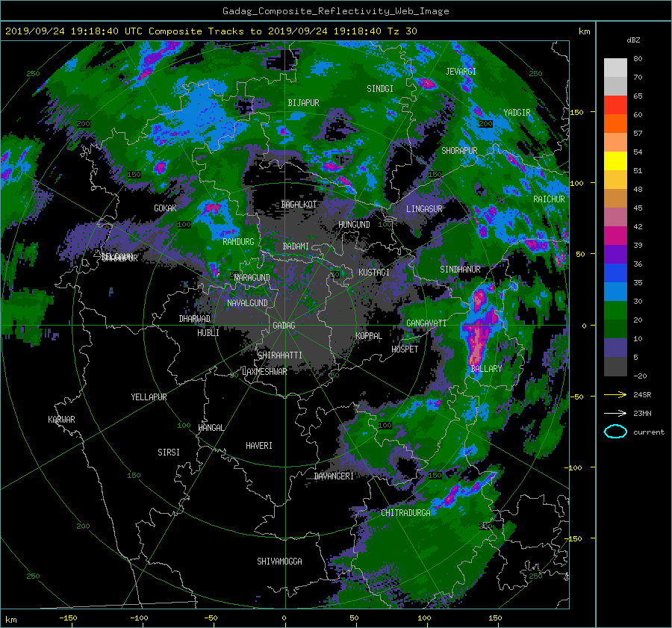Select the KARWAR city label
The height and width of the screenshot is (628, 672).
[61, 419]
